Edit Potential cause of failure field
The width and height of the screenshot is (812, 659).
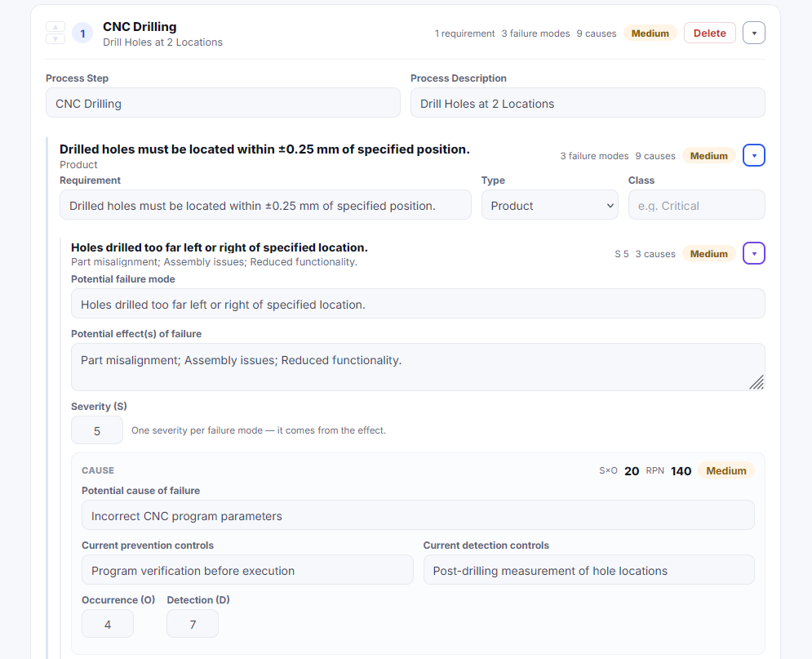coord(418,515)
